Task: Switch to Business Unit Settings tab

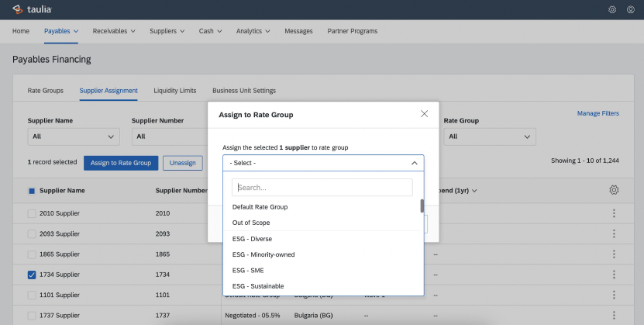Action: [x=244, y=91]
